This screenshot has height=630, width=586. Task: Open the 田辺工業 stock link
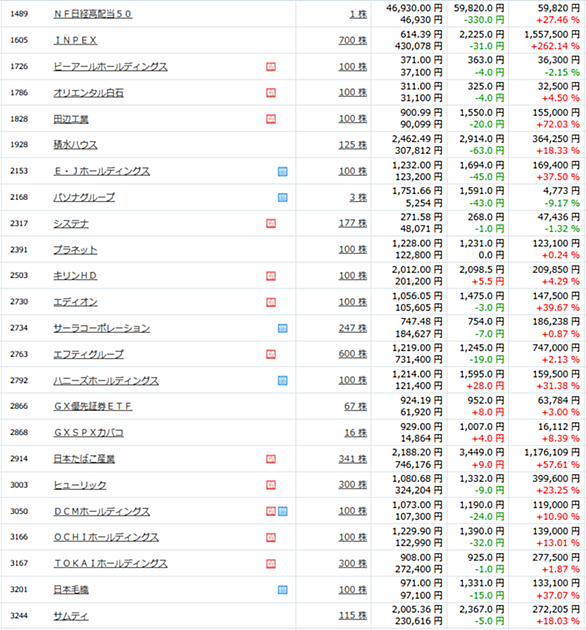[x=71, y=119]
